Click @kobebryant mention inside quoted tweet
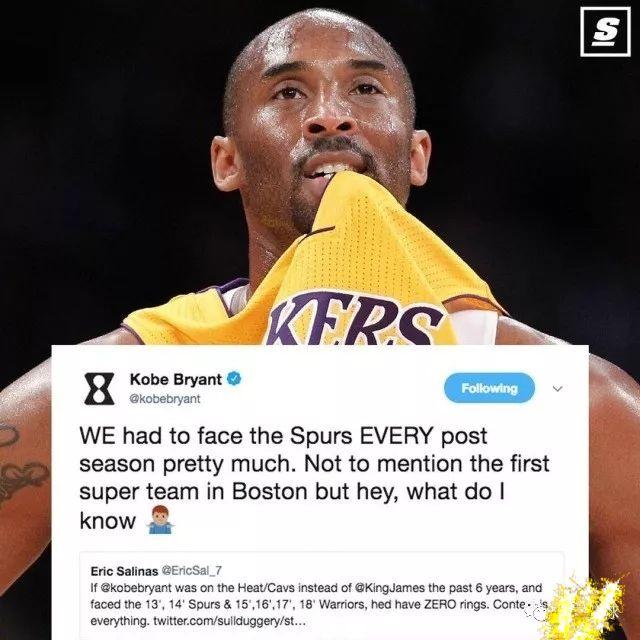 point(136,588)
